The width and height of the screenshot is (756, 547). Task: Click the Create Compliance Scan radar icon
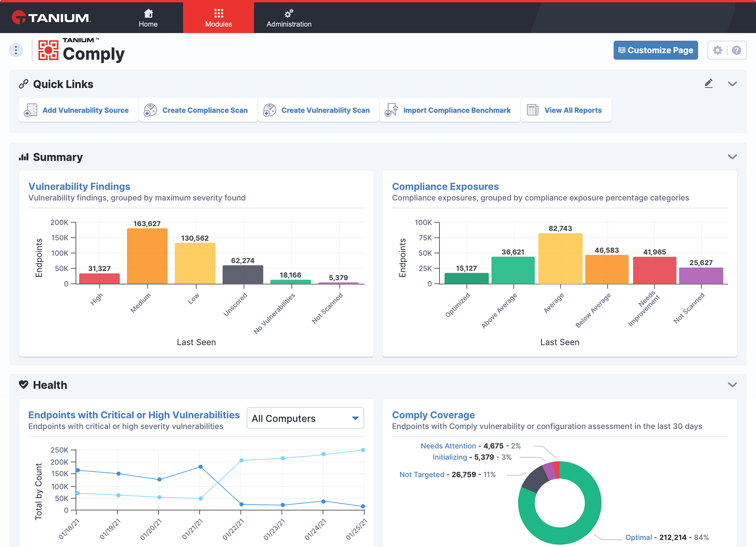(x=150, y=110)
